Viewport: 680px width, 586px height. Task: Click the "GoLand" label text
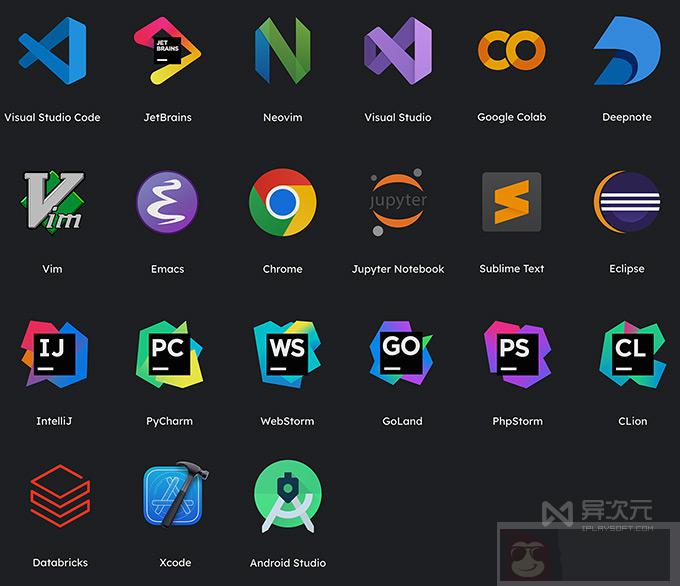click(402, 421)
